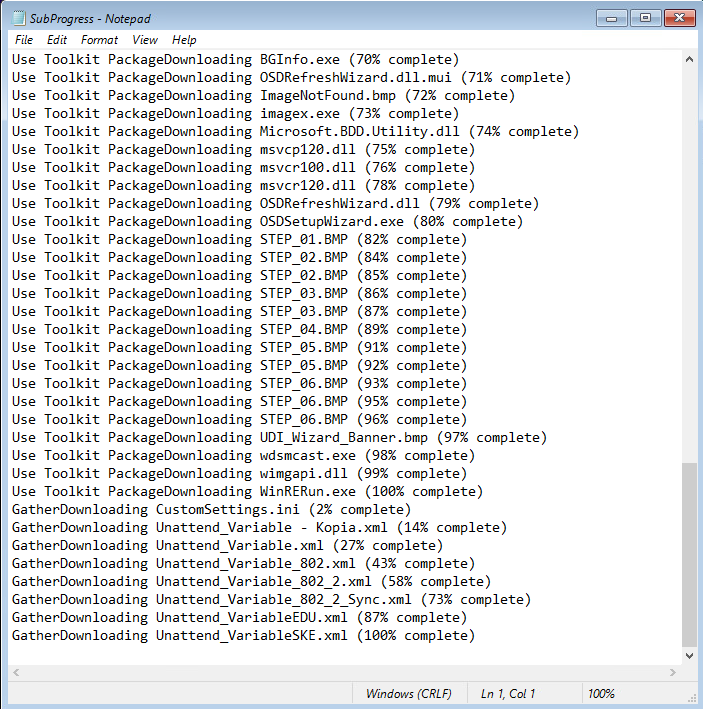Click the Unattend_VariableSKE.xml (100% complete) line
This screenshot has height=709, width=703.
pos(244,636)
